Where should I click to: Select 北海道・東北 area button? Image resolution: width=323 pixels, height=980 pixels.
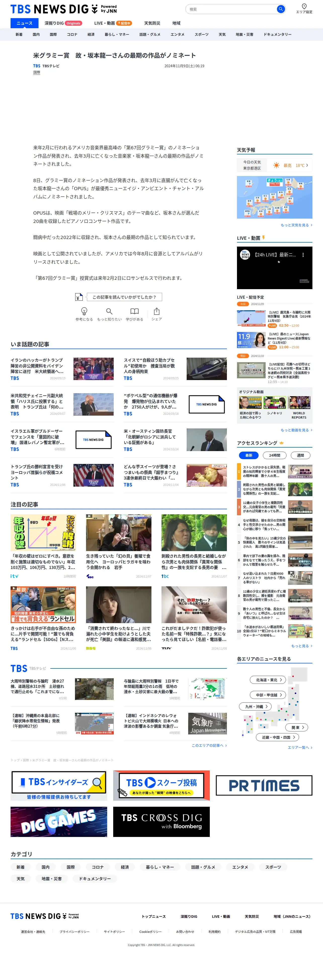pos(268,680)
